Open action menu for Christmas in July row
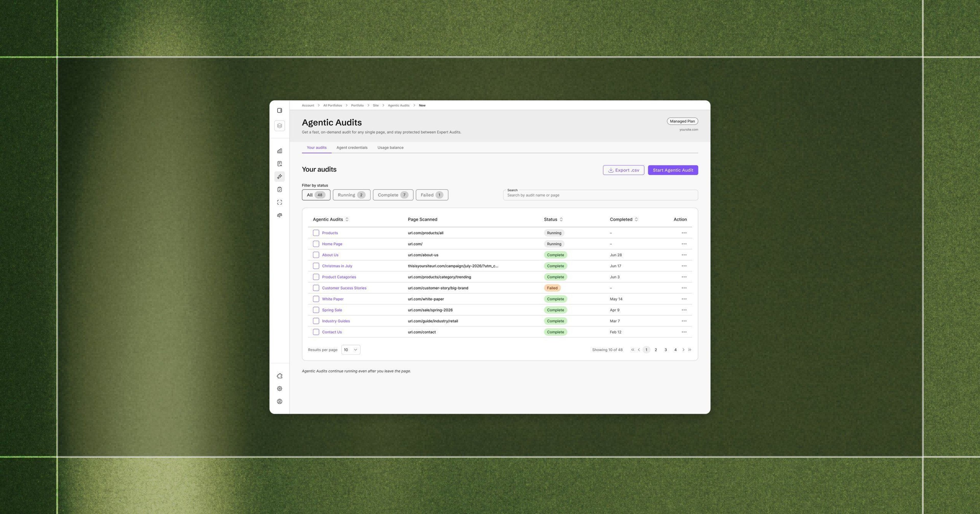Image resolution: width=980 pixels, height=514 pixels. (x=684, y=266)
